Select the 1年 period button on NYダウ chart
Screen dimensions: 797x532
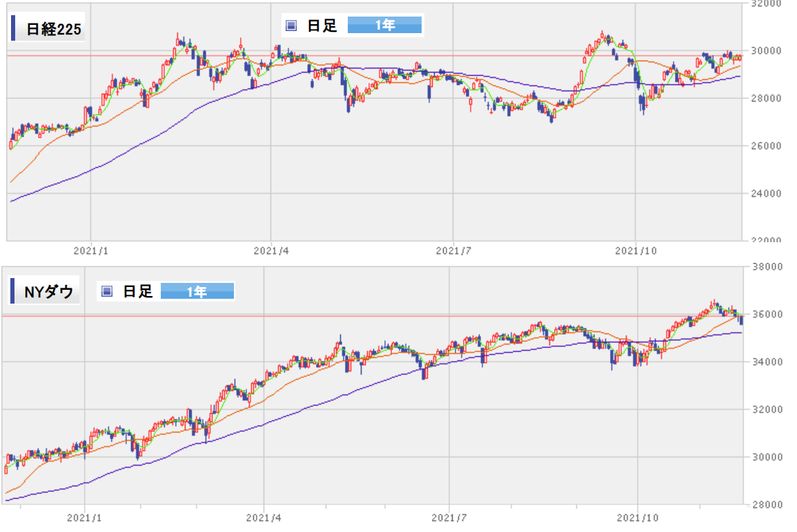[197, 291]
